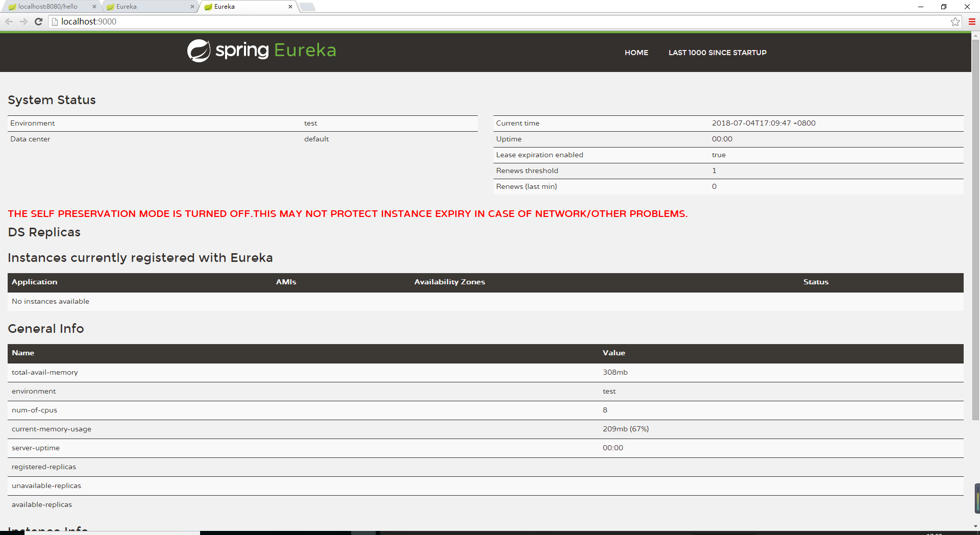Screen dimensions: 980x535
Task: Click the current-memory-usage value 209mb (67%)
Action: (x=626, y=429)
